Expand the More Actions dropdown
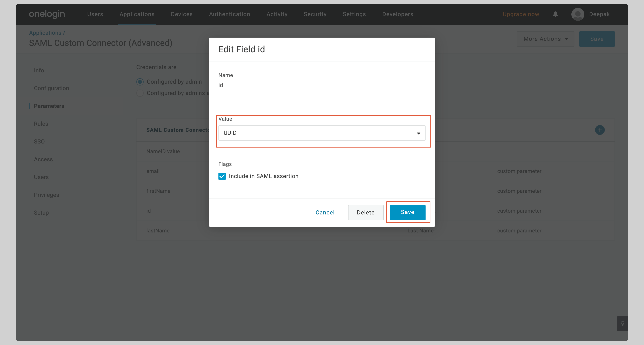644x345 pixels. [x=545, y=39]
